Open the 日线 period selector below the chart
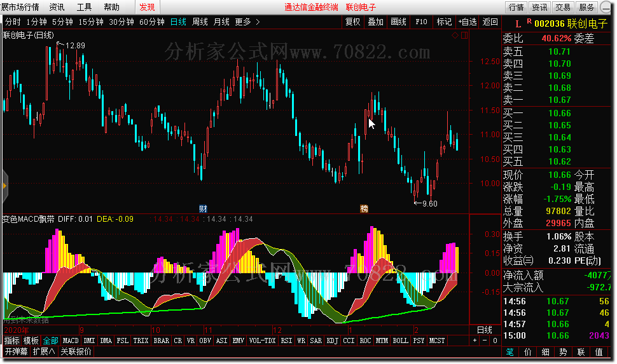 (x=485, y=330)
